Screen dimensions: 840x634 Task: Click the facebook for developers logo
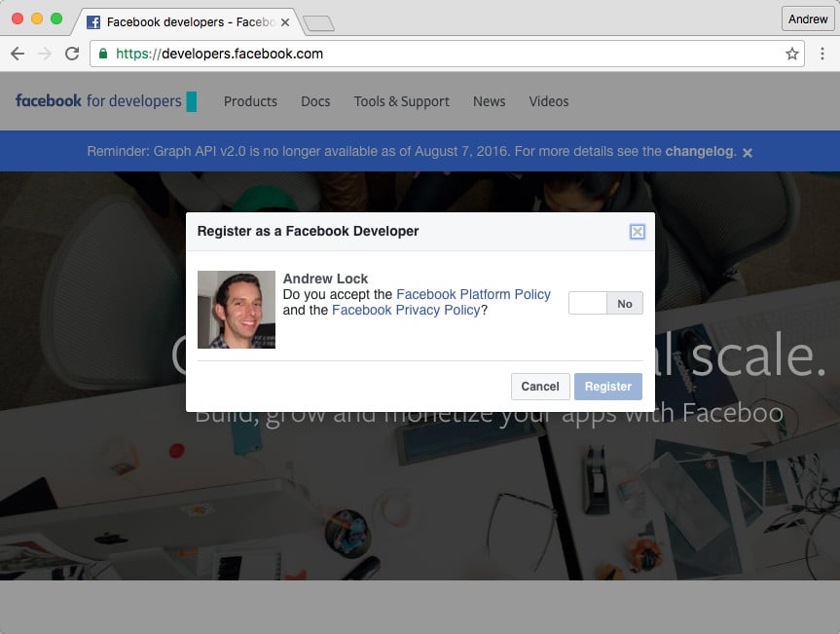click(x=106, y=100)
